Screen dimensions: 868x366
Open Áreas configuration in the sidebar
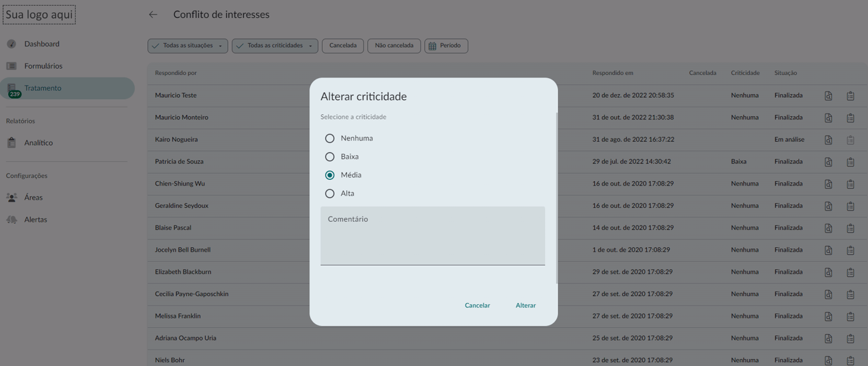tap(67, 198)
